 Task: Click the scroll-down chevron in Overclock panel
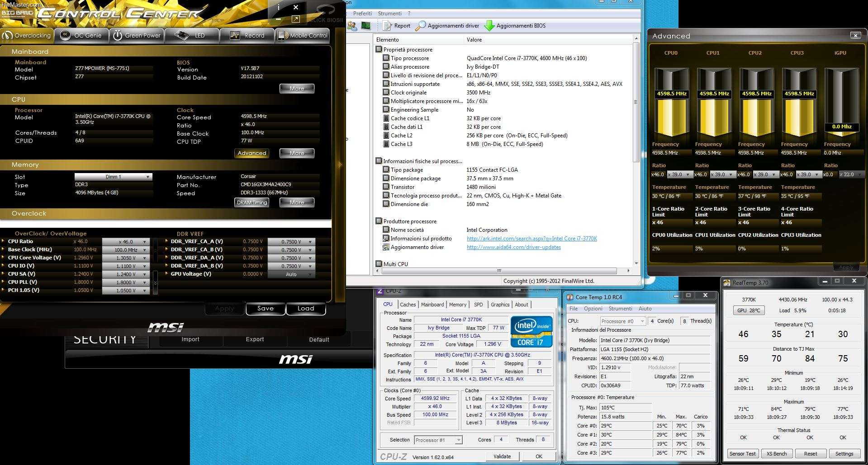pyautogui.click(x=155, y=283)
